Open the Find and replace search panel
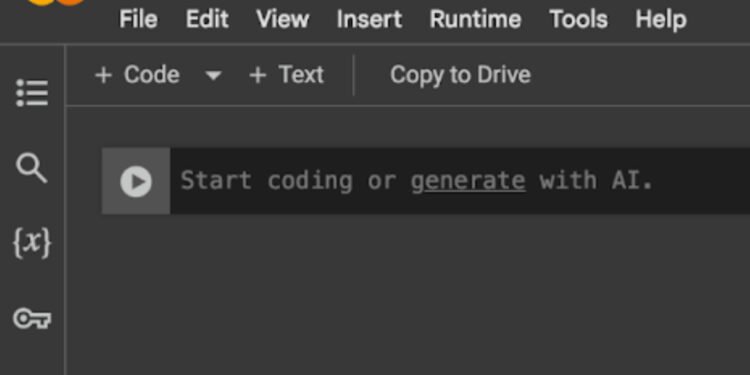This screenshot has height=375, width=750. pos(32,168)
